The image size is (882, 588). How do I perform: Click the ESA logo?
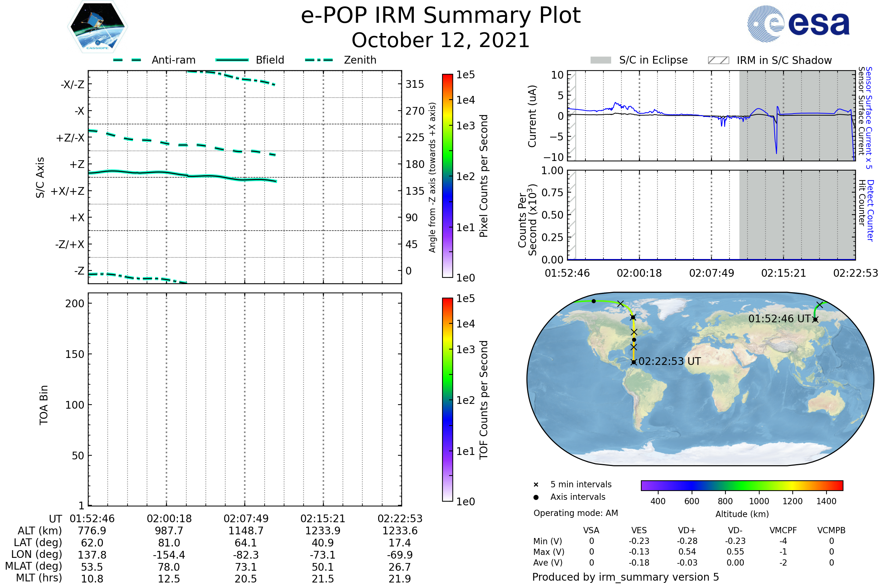coord(798,24)
